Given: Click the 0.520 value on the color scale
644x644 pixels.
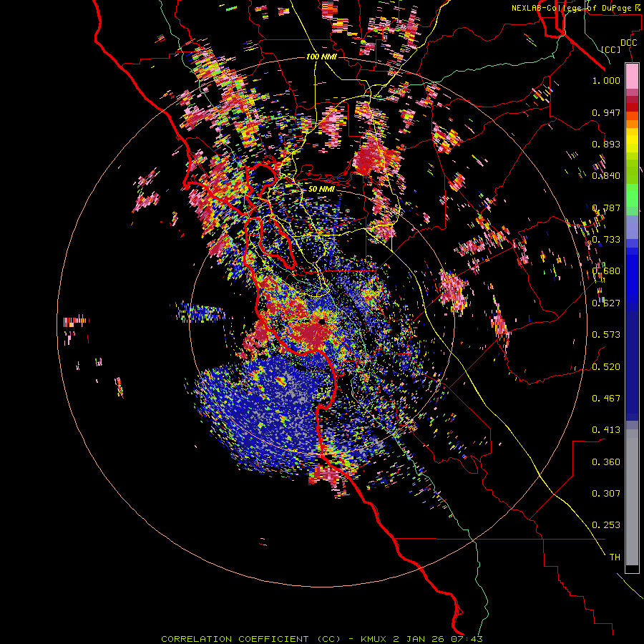Looking at the screenshot, I should (x=606, y=367).
